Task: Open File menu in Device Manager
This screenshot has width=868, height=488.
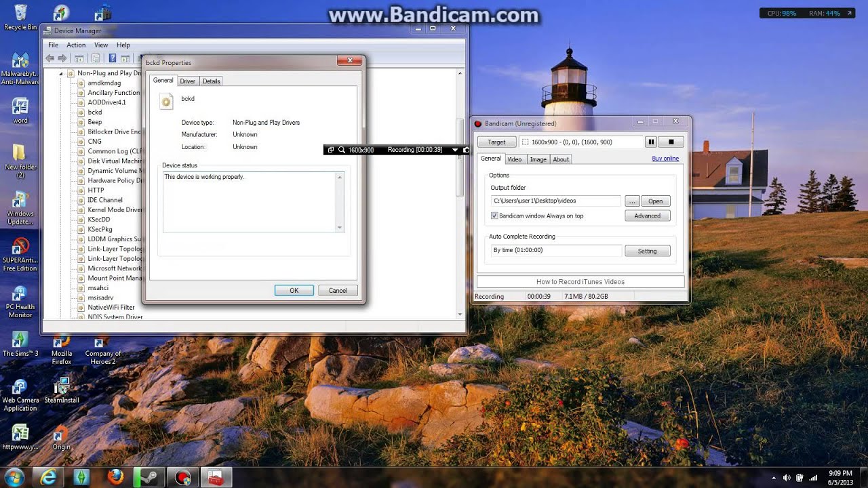Action: pos(53,45)
